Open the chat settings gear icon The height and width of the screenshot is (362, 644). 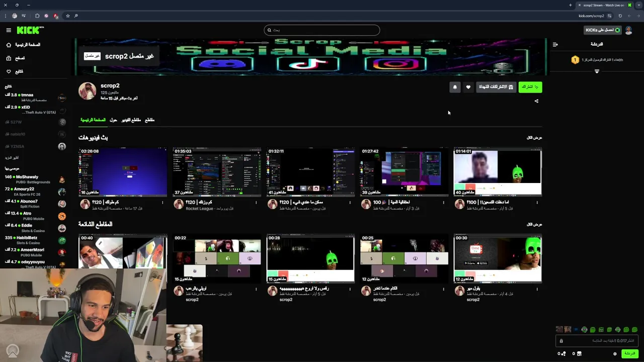tap(615, 353)
